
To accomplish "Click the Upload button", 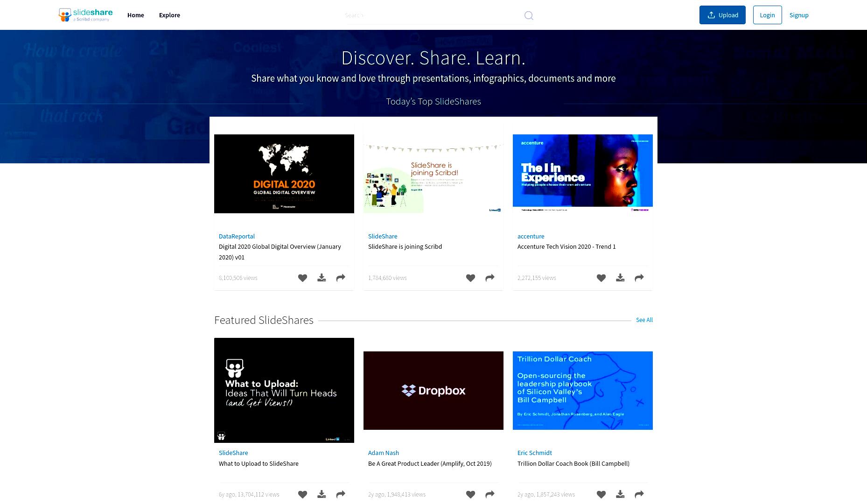I will click(x=722, y=15).
